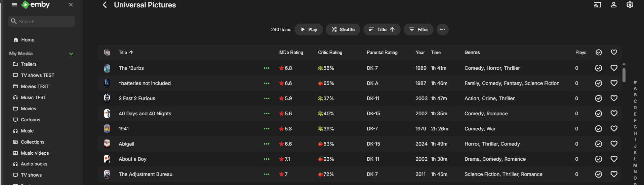Open more options for *batteries not included
The image size is (644, 185).
267,83
